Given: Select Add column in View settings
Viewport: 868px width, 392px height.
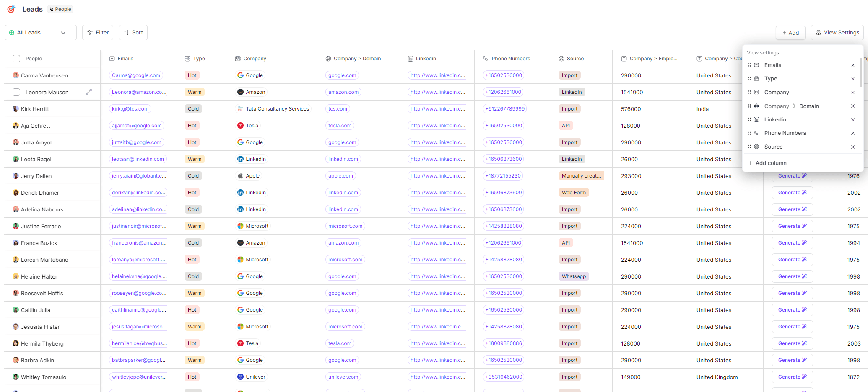Looking at the screenshot, I should click(767, 163).
